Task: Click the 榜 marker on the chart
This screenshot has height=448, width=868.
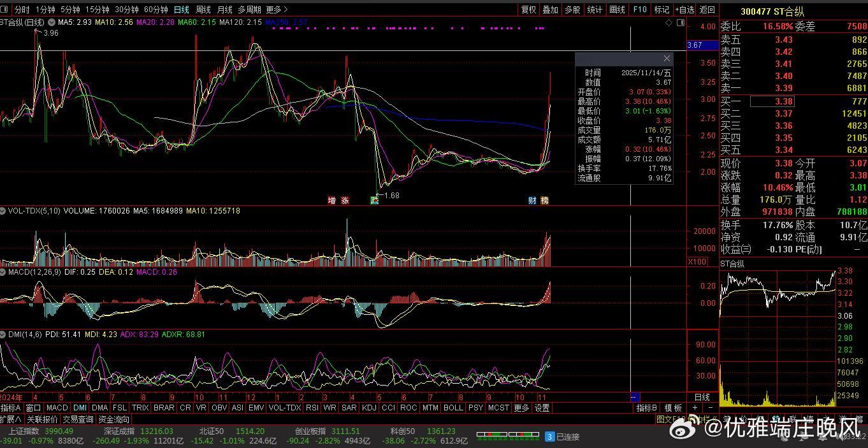Action: [x=544, y=200]
